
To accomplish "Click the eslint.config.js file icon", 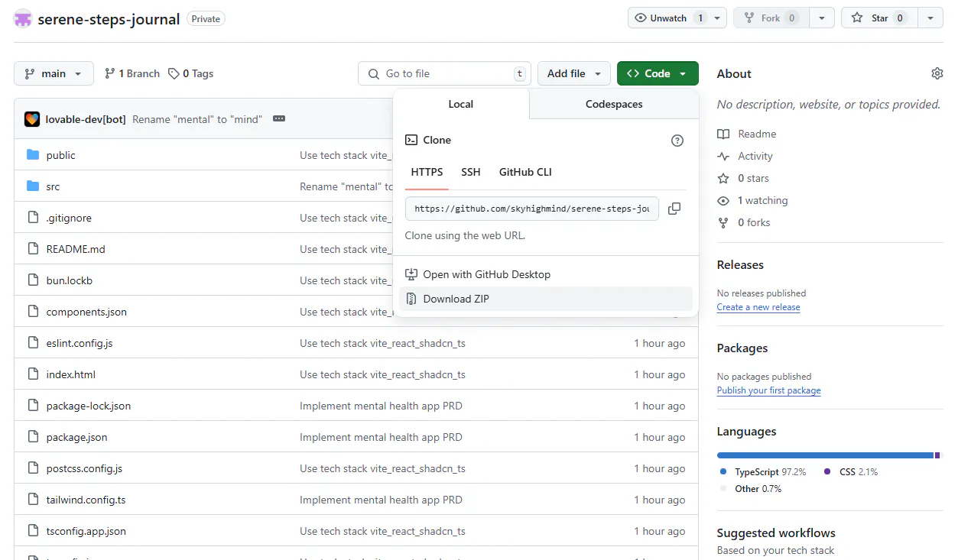I will [x=33, y=343].
